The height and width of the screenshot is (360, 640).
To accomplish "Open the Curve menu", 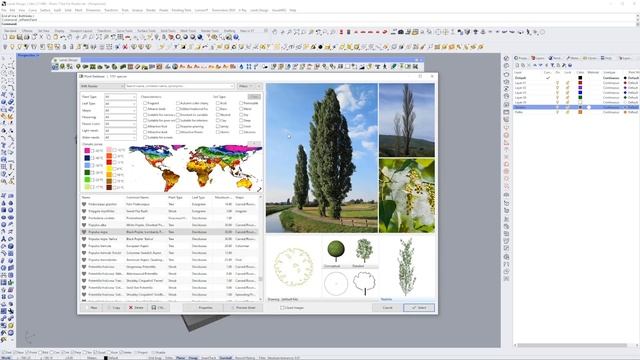I will pyautogui.click(x=33, y=10).
